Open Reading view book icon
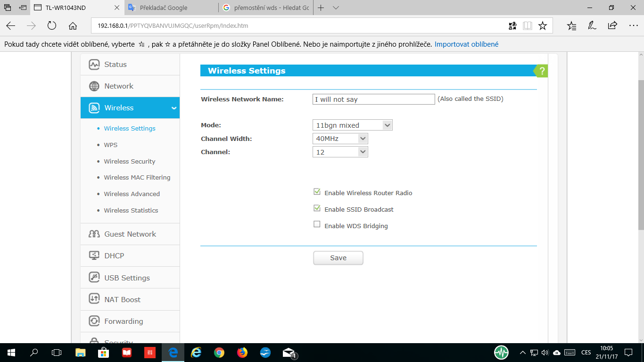Viewport: 644px width, 362px height. 528,26
